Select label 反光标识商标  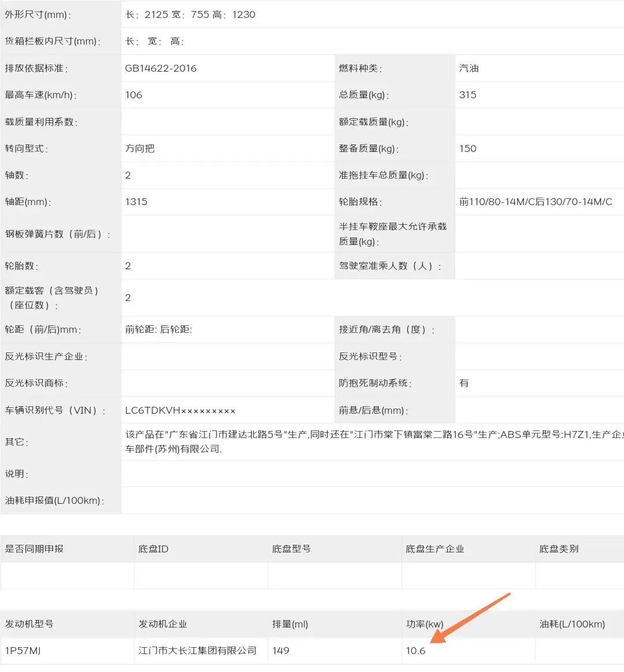coord(36,383)
